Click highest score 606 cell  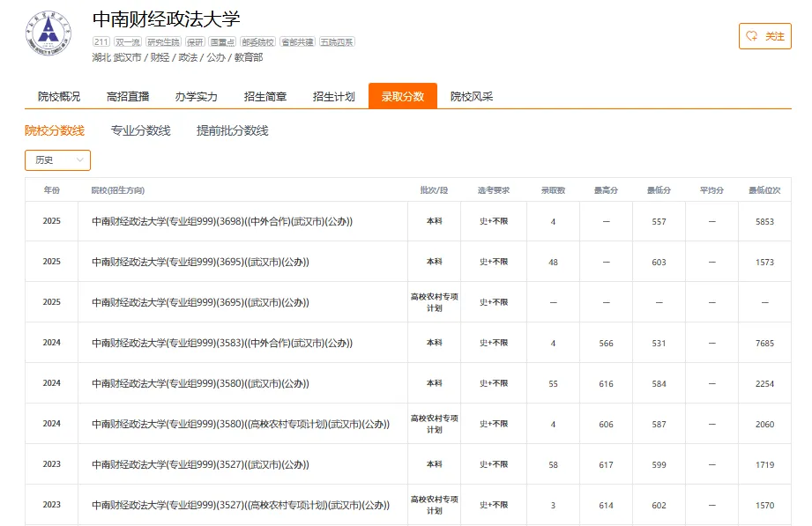(x=606, y=424)
